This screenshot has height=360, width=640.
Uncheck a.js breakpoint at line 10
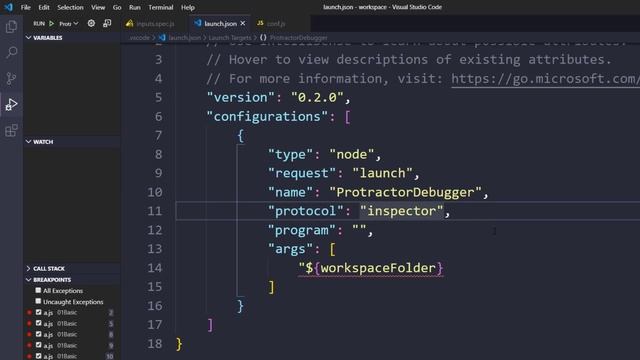point(38,356)
